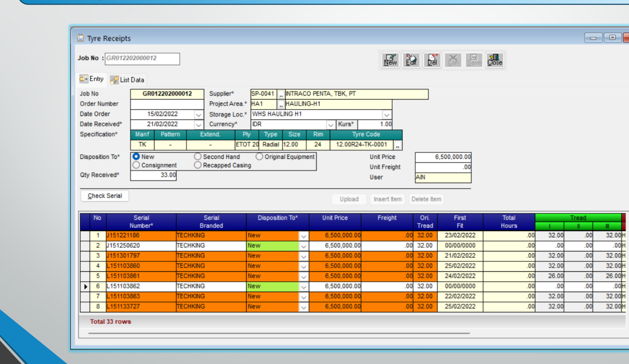Open the Date Order dropdown calendar
Image resolution: width=629 pixels, height=364 pixels.
tap(199, 115)
